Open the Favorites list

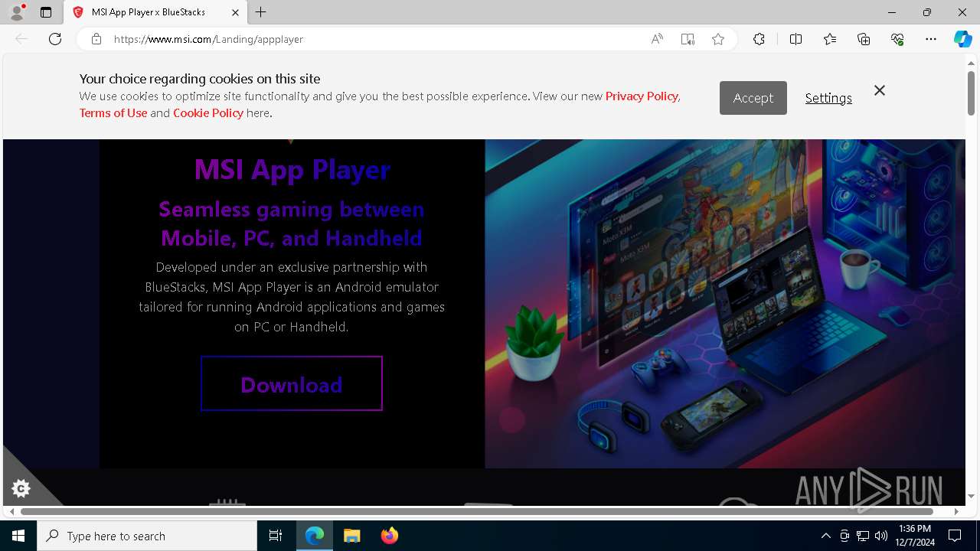coord(830,39)
